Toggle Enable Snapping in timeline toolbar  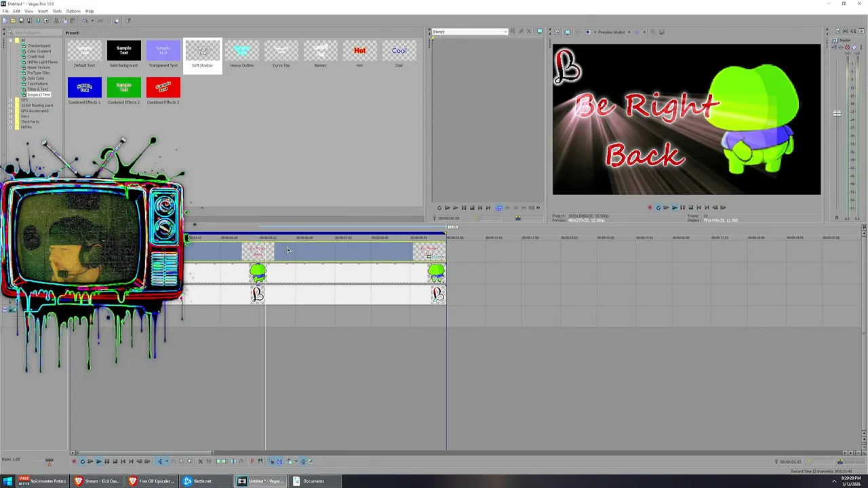click(x=271, y=462)
